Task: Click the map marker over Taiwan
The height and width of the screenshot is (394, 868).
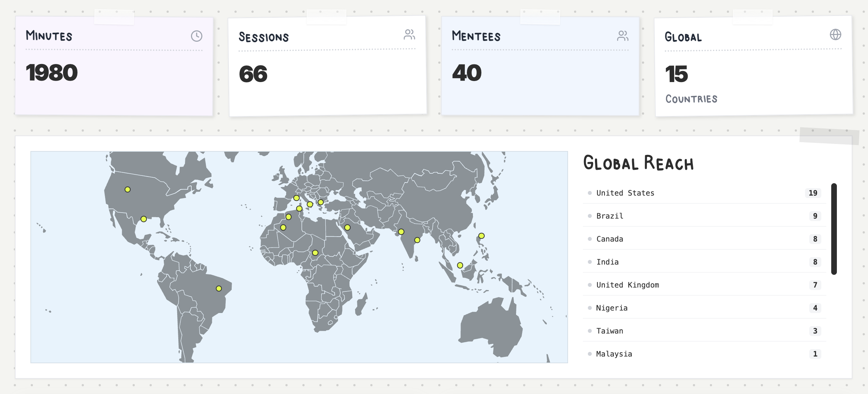Action: 481,236
